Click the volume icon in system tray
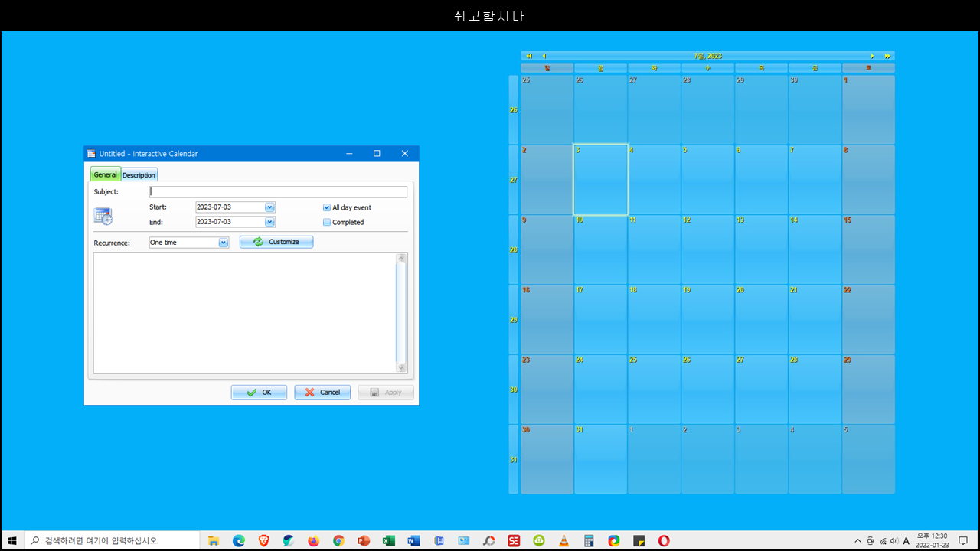The height and width of the screenshot is (551, 980). click(x=894, y=541)
